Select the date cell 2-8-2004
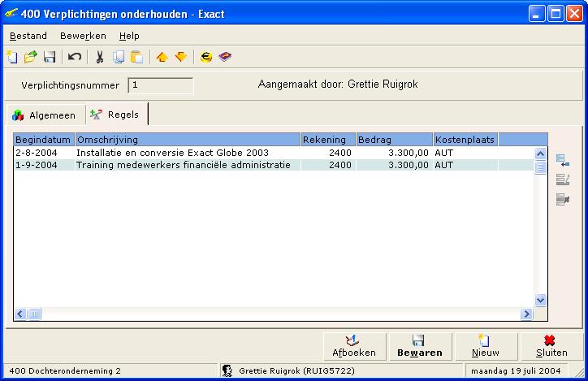This screenshot has height=381, width=588. pyautogui.click(x=37, y=153)
